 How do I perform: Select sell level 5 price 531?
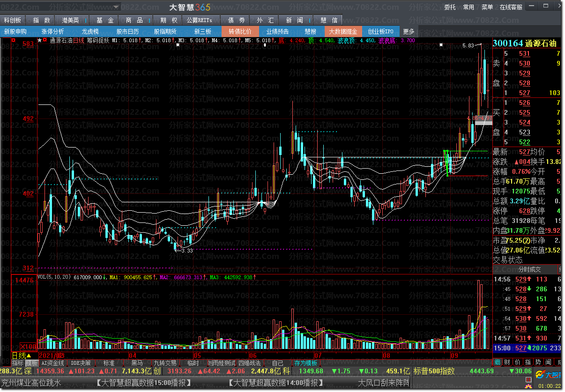(x=525, y=54)
